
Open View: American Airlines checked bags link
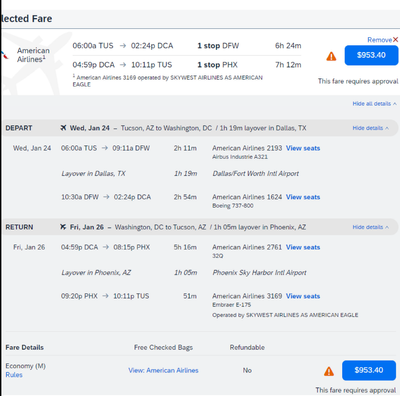point(163,370)
